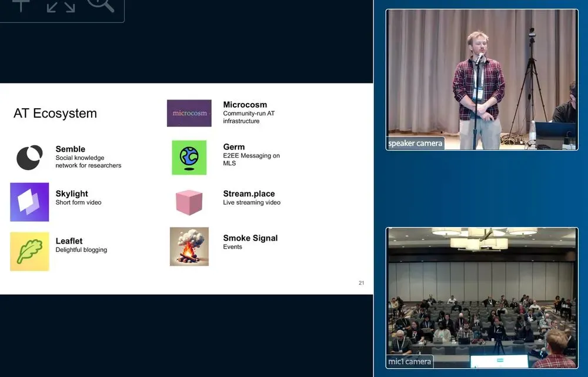Screen dimensions: 588x377
Task: Click the Microcosm heading text
Action: click(245, 105)
